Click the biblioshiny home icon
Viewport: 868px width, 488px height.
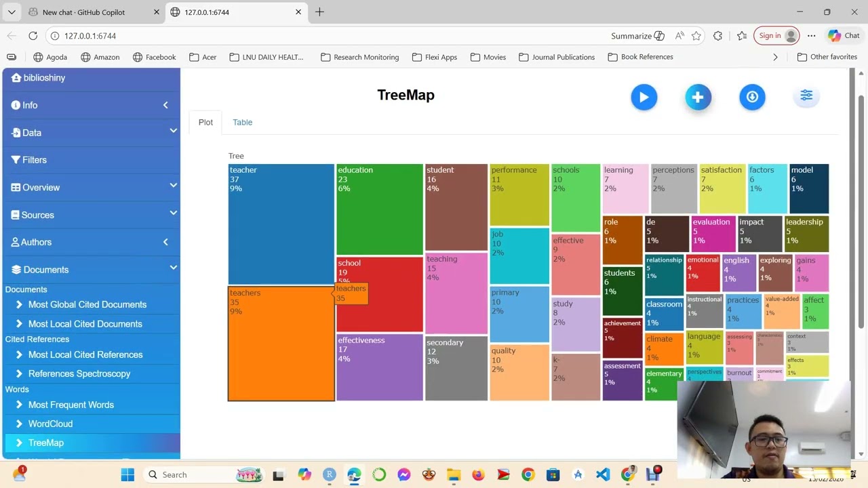click(x=16, y=78)
